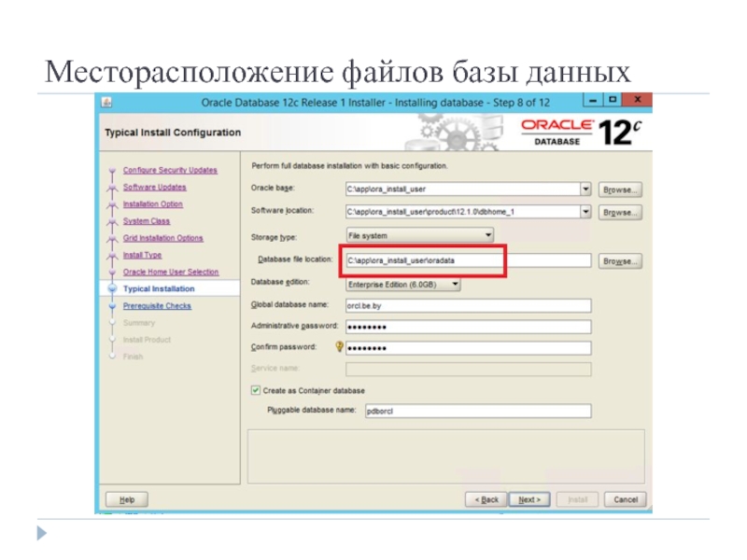Viewport: 747px width, 560px height.
Task: Click the lightbulb hint icon beside Confirm password
Action: click(x=339, y=346)
